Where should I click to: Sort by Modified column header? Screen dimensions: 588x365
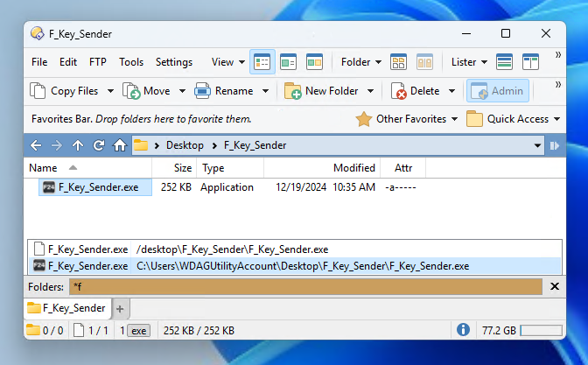(322, 168)
